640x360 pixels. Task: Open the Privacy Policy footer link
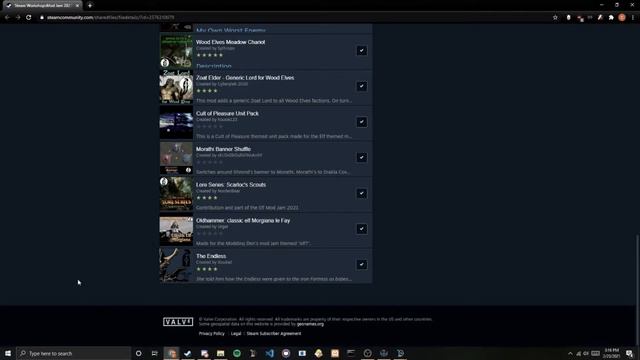pos(211,333)
